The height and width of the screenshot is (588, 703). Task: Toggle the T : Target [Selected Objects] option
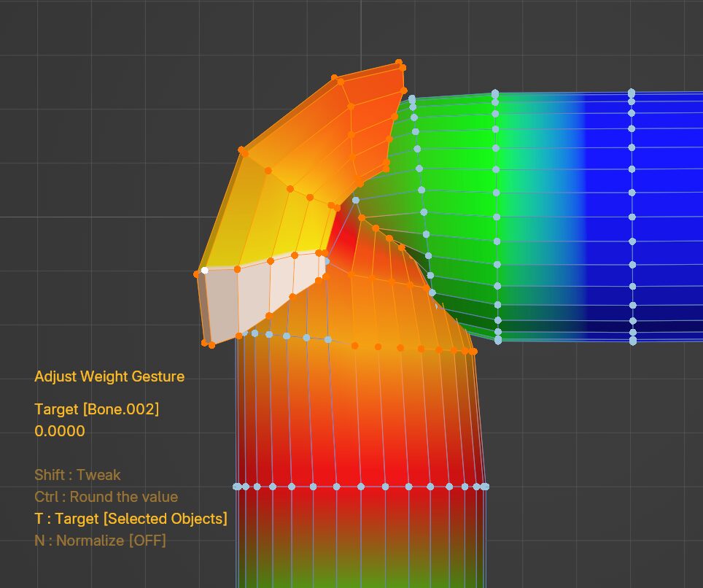tap(131, 519)
